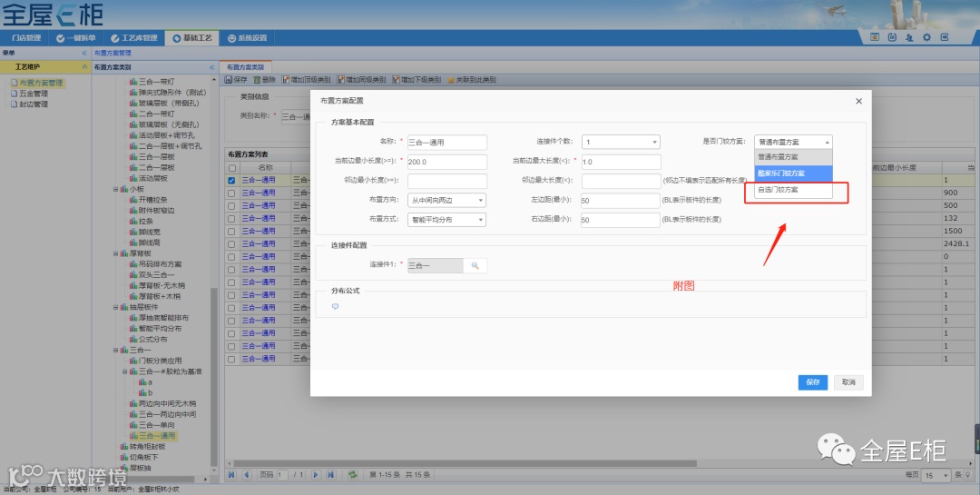Collapse the 三合一#胶粒为基准 tree branch
This screenshot has height=495, width=980.
pos(125,371)
